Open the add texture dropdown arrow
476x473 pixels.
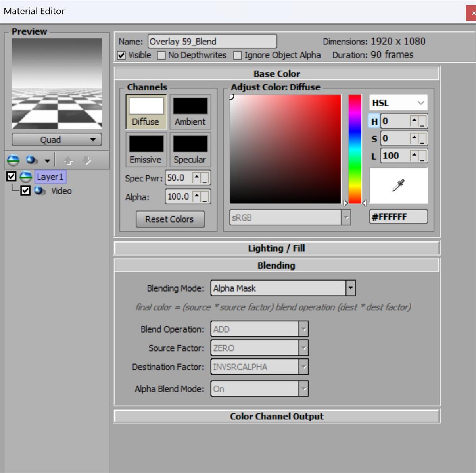pyautogui.click(x=47, y=161)
